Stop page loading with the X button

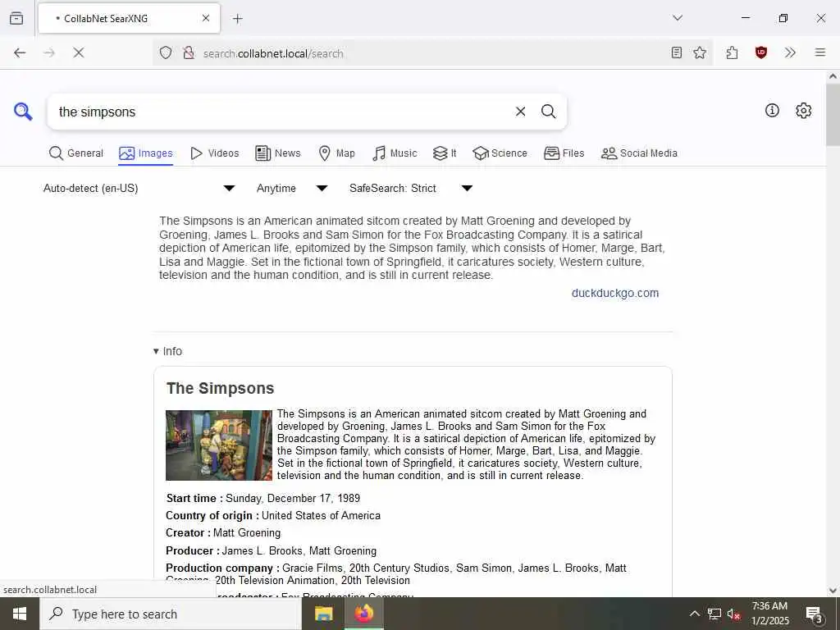click(78, 52)
